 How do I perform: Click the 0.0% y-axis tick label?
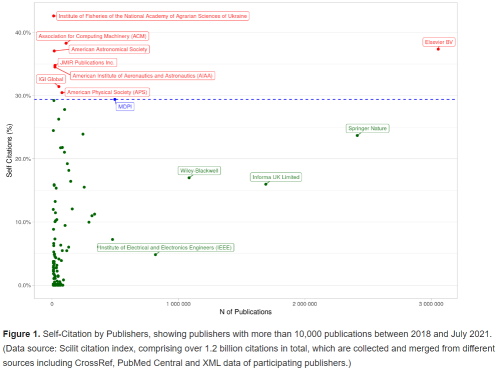click(24, 285)
